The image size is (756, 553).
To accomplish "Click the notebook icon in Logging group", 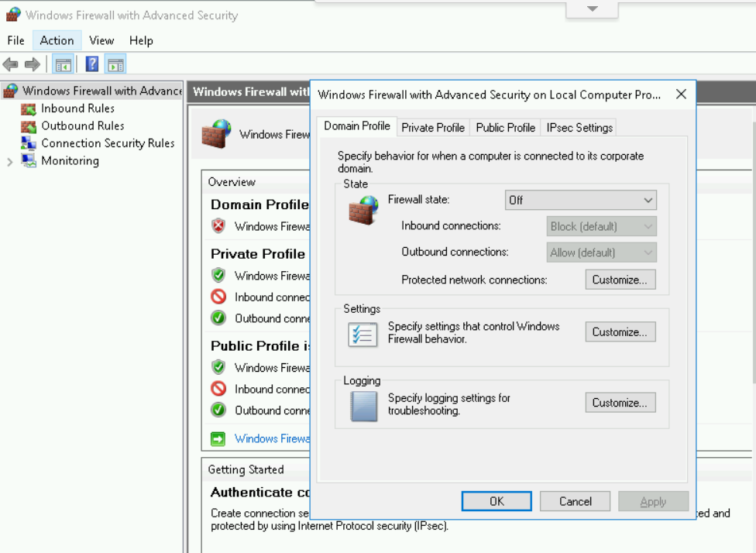I will coord(364,407).
